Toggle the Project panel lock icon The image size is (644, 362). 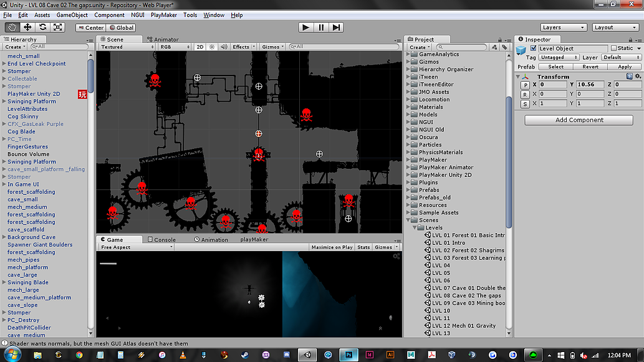click(500, 40)
